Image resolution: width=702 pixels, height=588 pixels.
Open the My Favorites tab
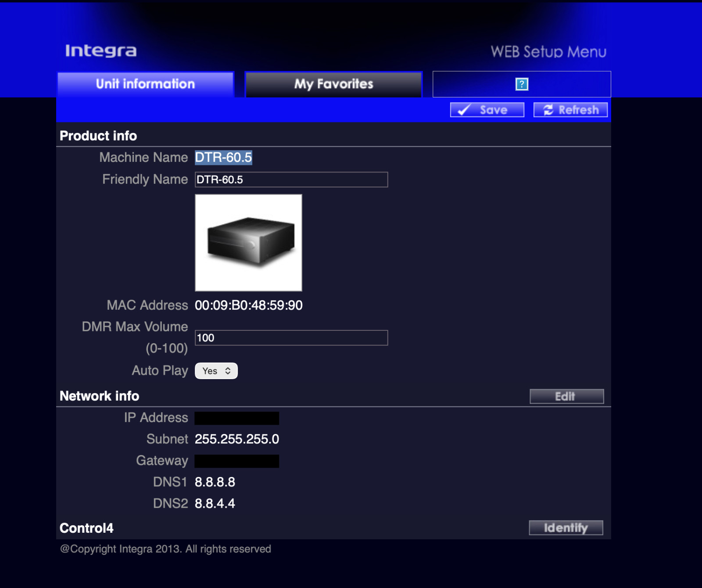(x=333, y=84)
